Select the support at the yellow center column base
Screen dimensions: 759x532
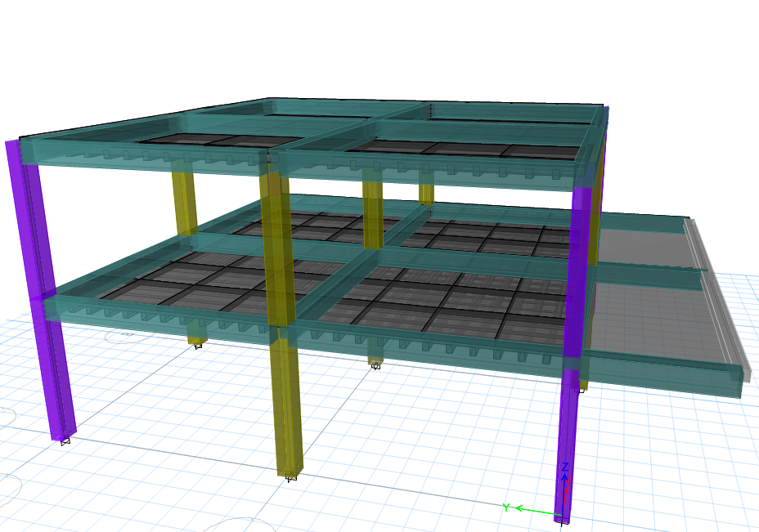[x=291, y=478]
